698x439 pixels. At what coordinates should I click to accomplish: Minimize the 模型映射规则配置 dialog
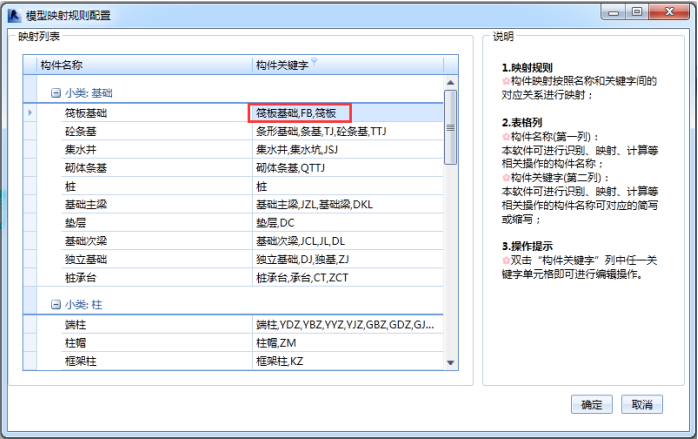pyautogui.click(x=613, y=12)
